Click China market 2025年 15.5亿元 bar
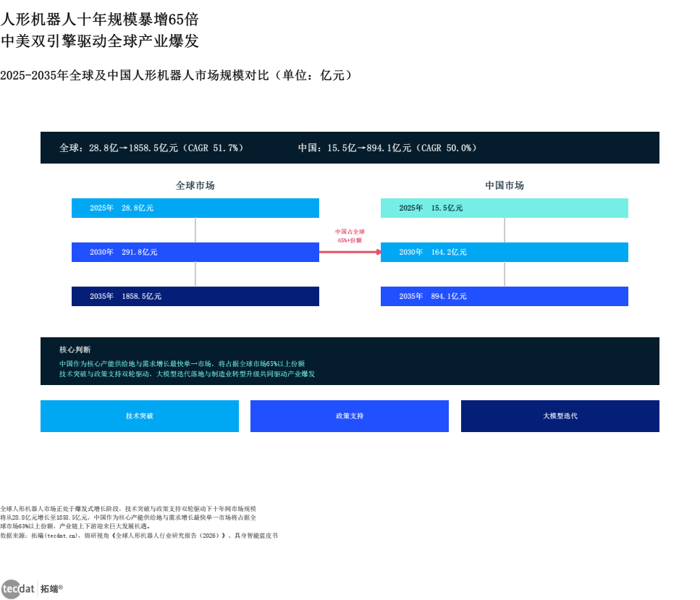The image size is (700, 600). coord(505,208)
